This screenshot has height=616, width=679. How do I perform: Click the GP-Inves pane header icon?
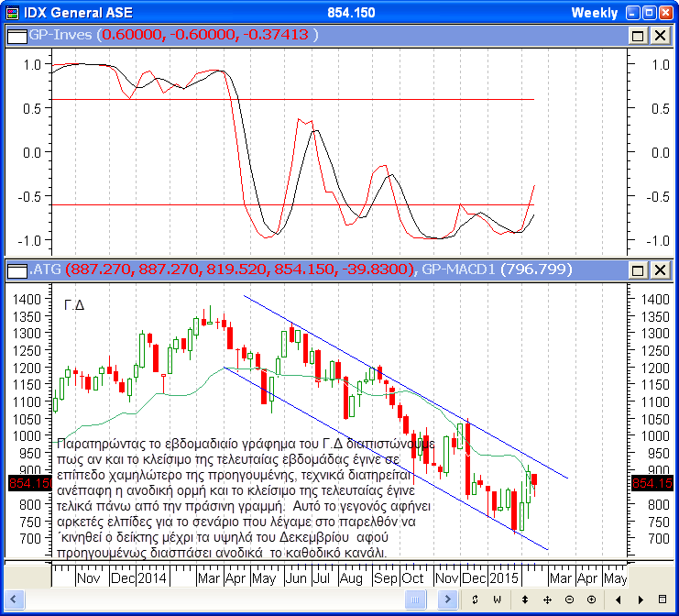[17, 36]
